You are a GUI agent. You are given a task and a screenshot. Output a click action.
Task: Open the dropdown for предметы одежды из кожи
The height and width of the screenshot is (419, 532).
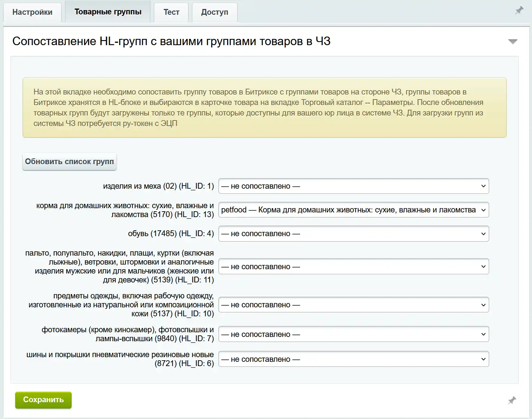click(x=354, y=305)
